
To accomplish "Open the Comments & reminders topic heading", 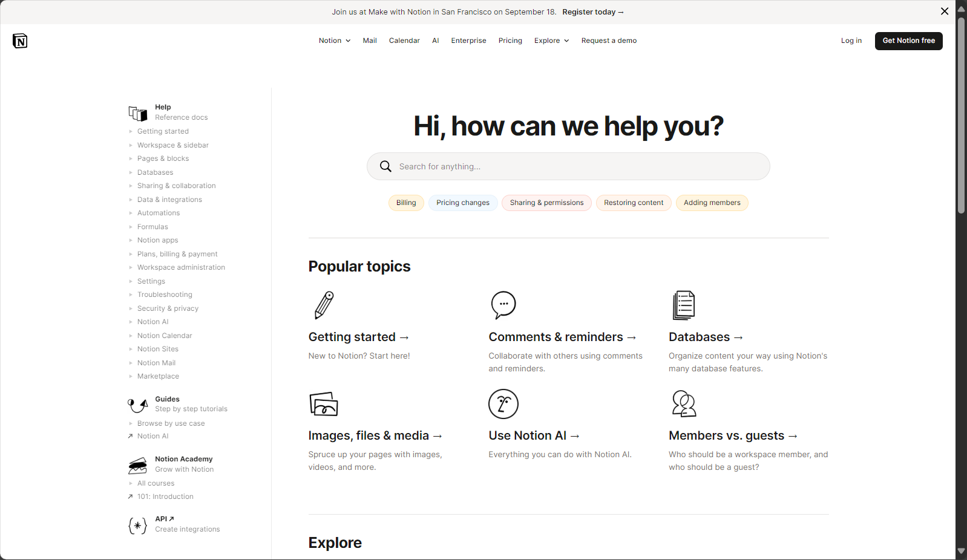I will point(562,337).
